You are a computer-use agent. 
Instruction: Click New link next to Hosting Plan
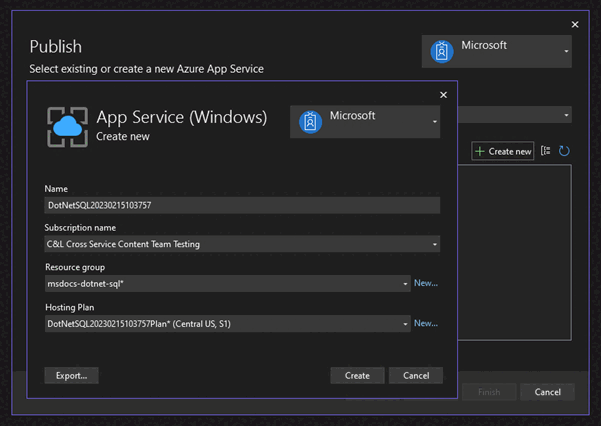pos(426,324)
